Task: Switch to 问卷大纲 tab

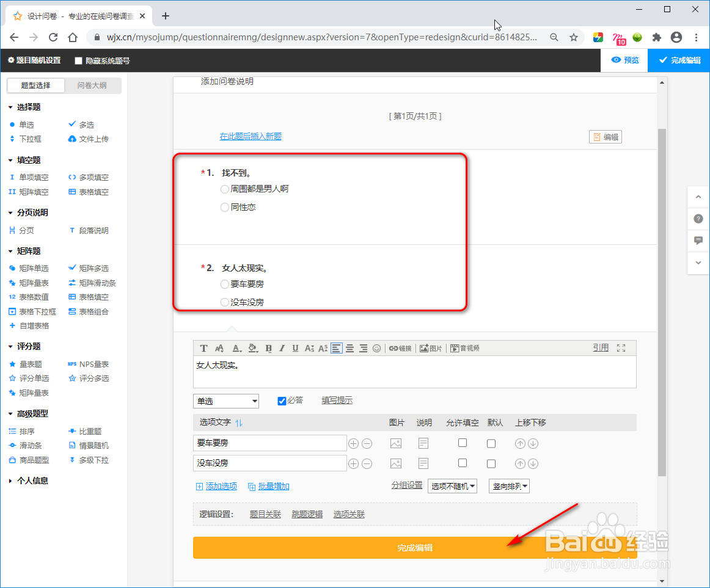Action: 92,85
